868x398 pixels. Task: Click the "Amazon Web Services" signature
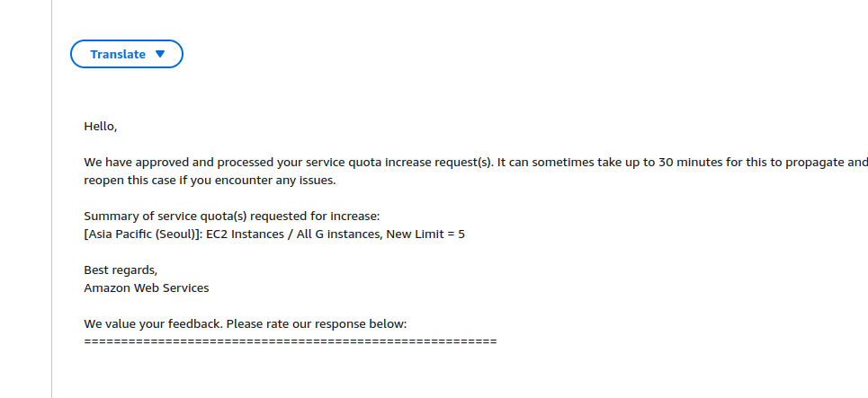point(147,288)
